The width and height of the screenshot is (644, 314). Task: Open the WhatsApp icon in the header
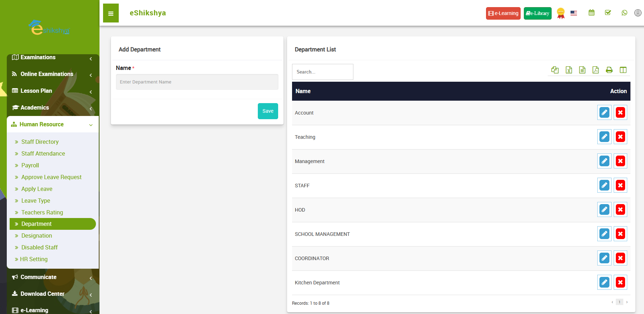click(x=624, y=13)
